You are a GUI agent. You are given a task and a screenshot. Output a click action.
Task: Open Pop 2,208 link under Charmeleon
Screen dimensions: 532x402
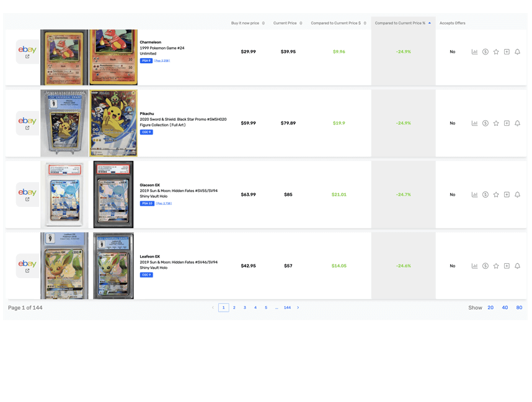coord(162,61)
